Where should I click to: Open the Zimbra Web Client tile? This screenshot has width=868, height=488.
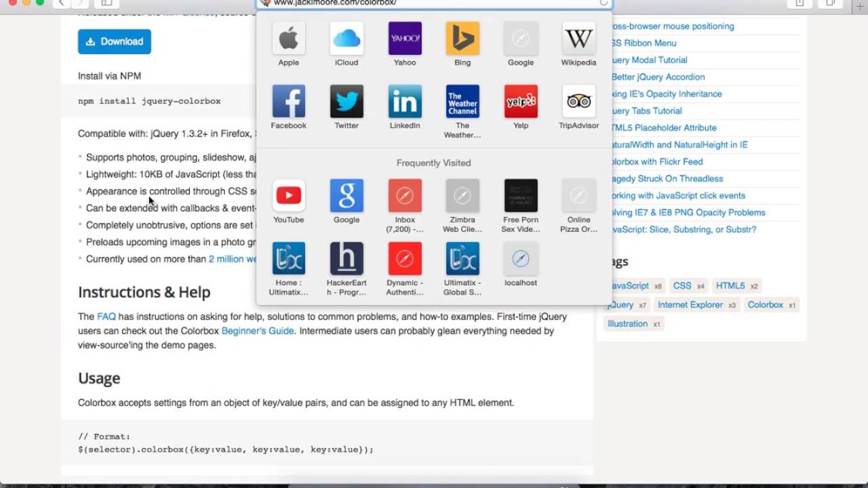pos(462,196)
